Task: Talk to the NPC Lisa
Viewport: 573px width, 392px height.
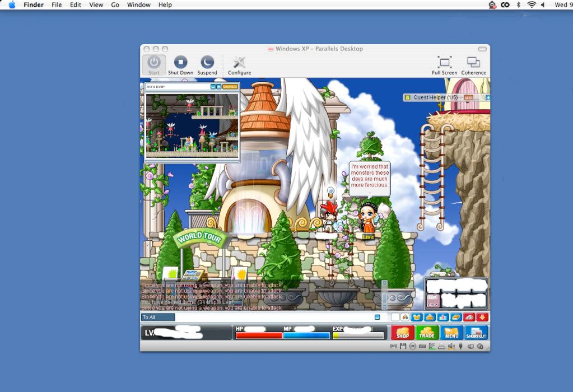Action: tap(368, 218)
